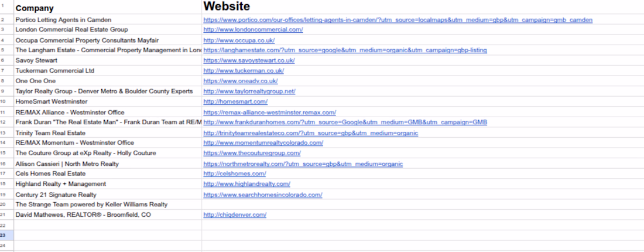644x252 pixels.
Task: Select the Highland Realty + Management cell
Action: pos(108,184)
